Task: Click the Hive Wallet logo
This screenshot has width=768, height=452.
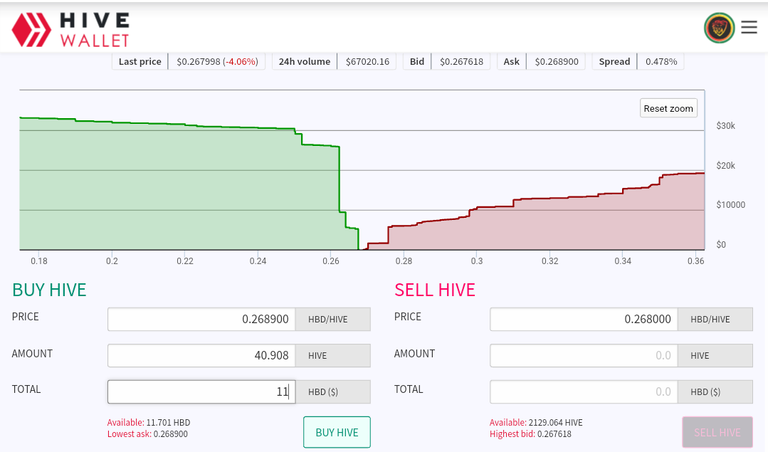Action: point(71,30)
